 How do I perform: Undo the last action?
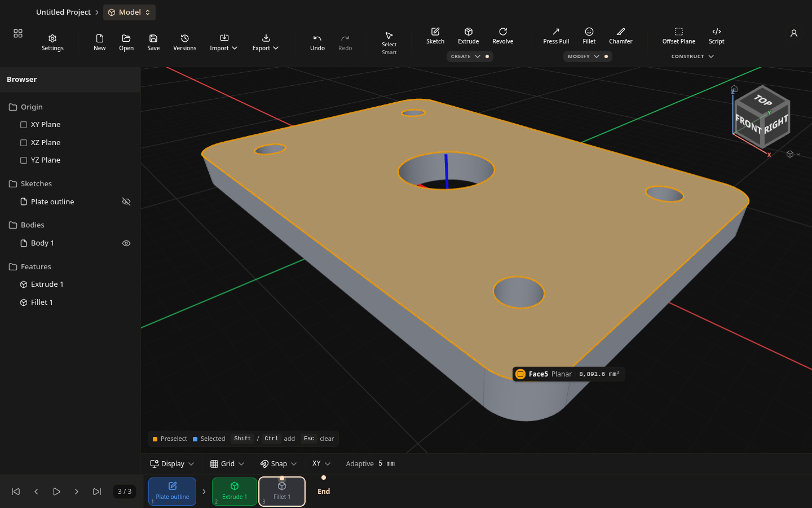pos(317,42)
